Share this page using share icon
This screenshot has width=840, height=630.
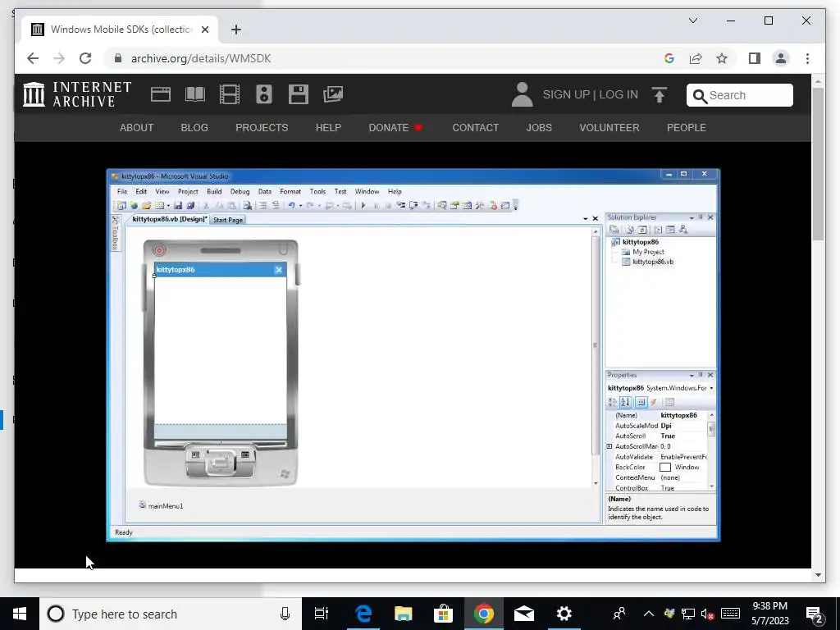696,58
